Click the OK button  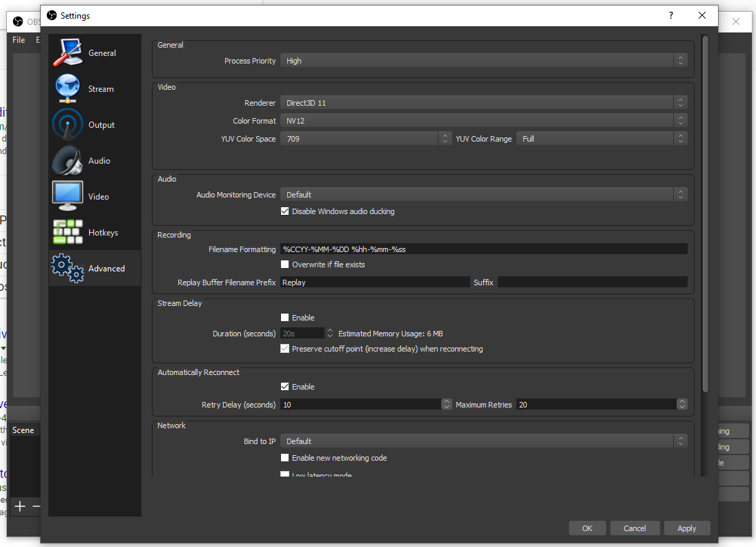pos(587,528)
